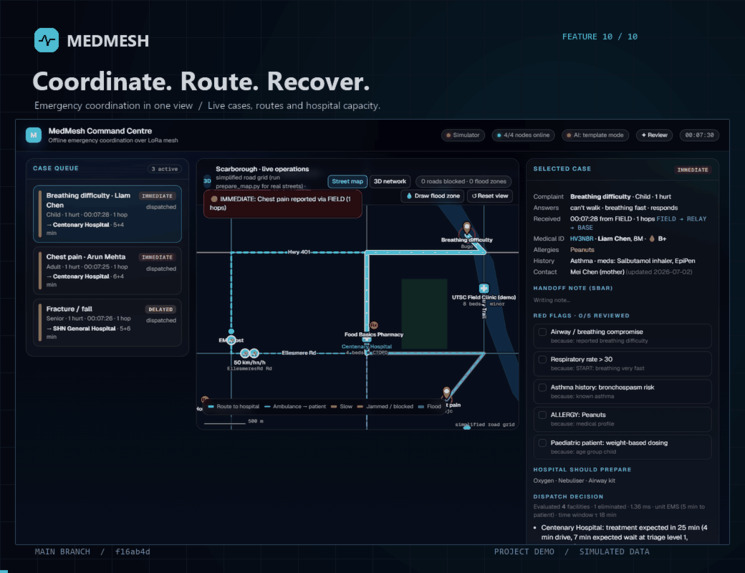Click the IMMEDIATE badge on Arun Mehta case

(x=157, y=257)
